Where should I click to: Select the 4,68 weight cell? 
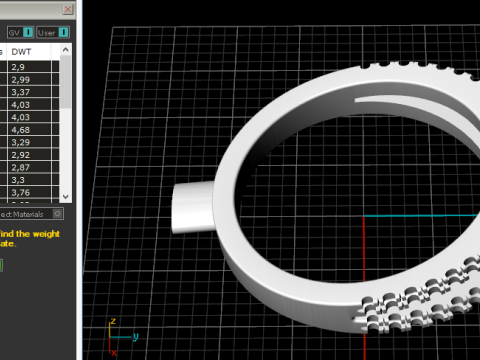pos(29,130)
